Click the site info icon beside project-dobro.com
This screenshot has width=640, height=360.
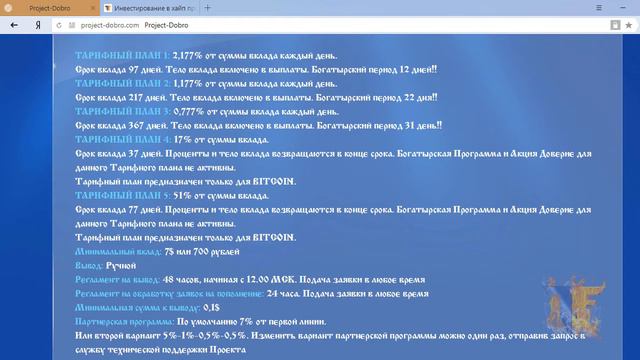[72, 25]
